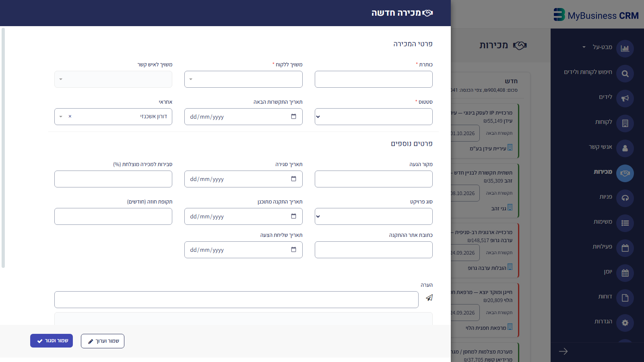The image size is (644, 362).
Task: Open the אחראי dropdown showing דורון אשכנזי
Action: [113, 117]
